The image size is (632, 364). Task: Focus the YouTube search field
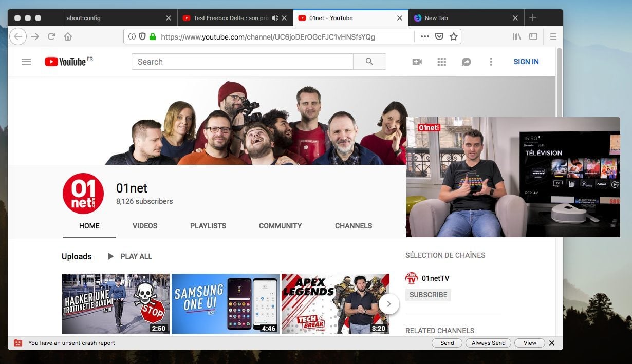[x=243, y=62]
